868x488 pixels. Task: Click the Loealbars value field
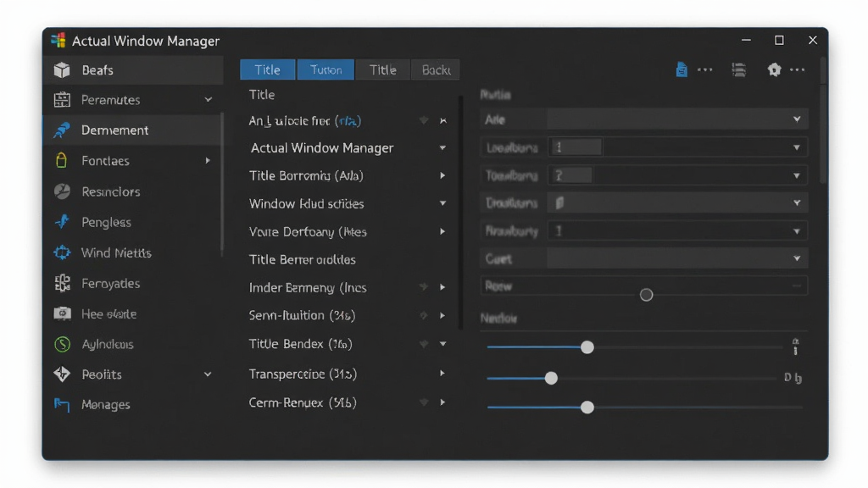tap(576, 147)
